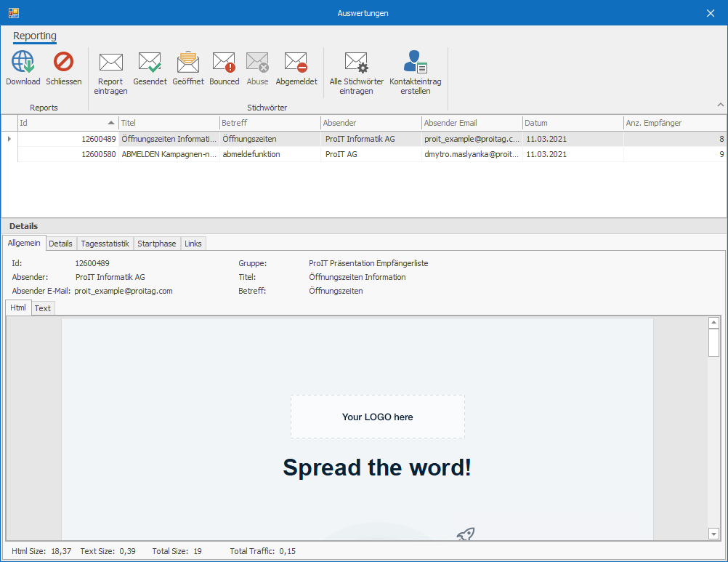Click the Download globe icon

[x=23, y=62]
